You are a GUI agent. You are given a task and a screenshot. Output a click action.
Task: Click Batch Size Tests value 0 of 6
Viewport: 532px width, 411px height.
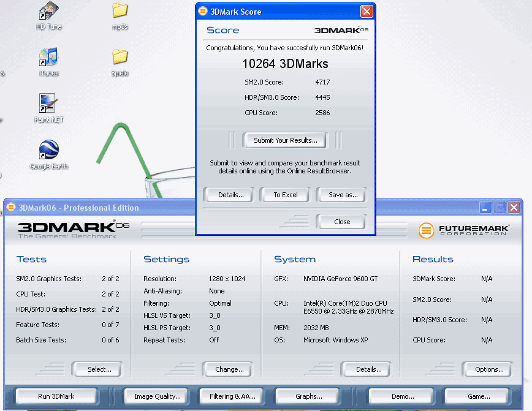pos(110,340)
